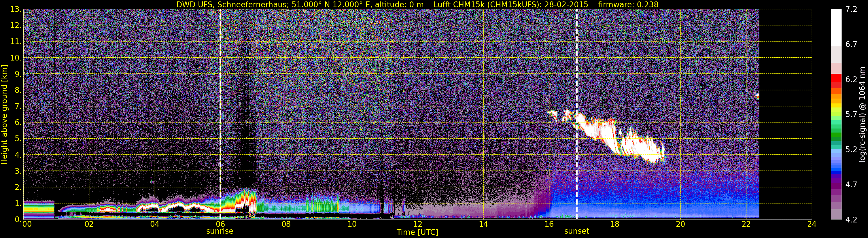
Task: Click the height axis tick label "12."
Action: click(x=16, y=25)
